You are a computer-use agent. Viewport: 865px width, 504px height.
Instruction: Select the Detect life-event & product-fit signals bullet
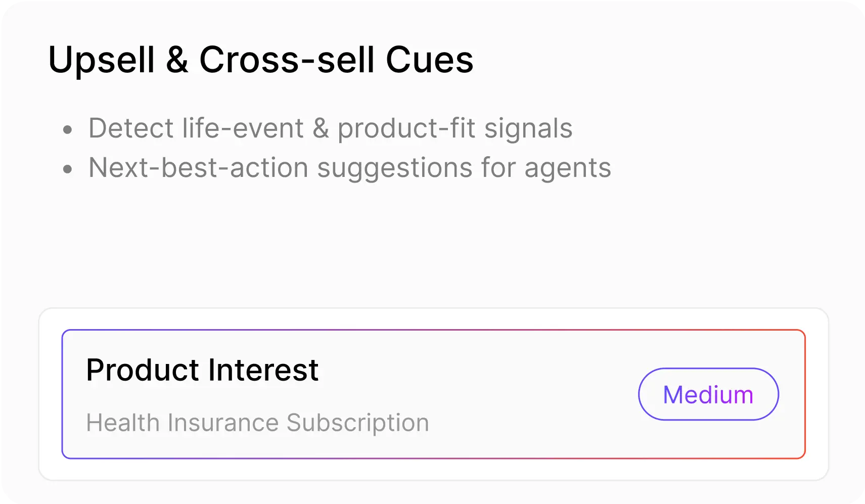click(x=330, y=128)
